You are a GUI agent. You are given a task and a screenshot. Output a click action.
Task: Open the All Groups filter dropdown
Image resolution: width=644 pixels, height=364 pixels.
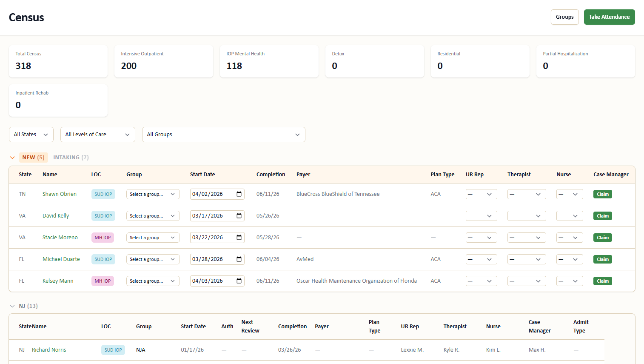coord(223,134)
